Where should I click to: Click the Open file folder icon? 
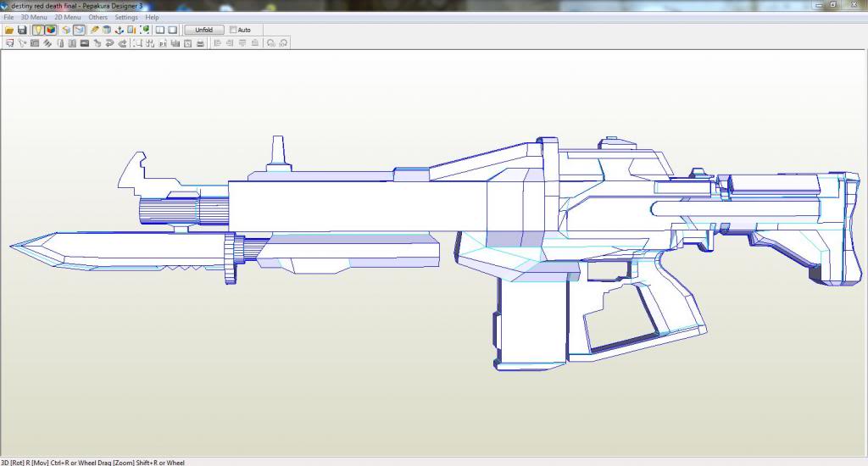tap(9, 30)
